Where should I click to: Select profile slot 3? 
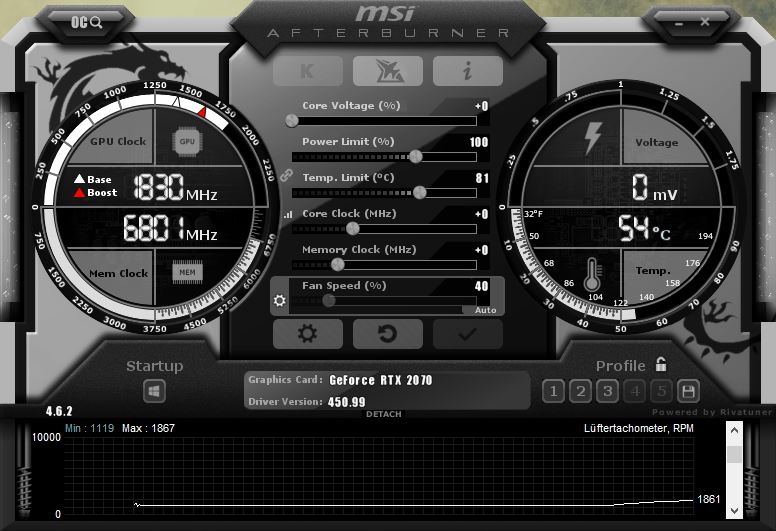click(x=607, y=391)
